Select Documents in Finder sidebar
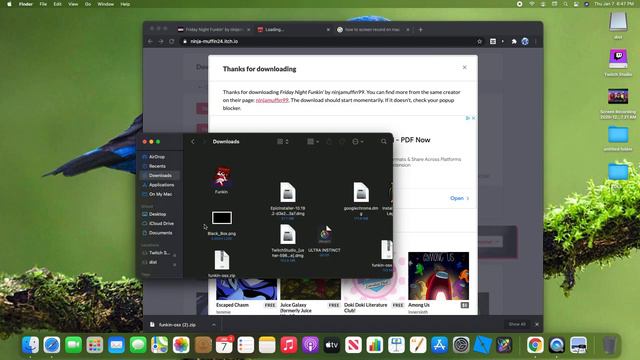 tap(160, 233)
